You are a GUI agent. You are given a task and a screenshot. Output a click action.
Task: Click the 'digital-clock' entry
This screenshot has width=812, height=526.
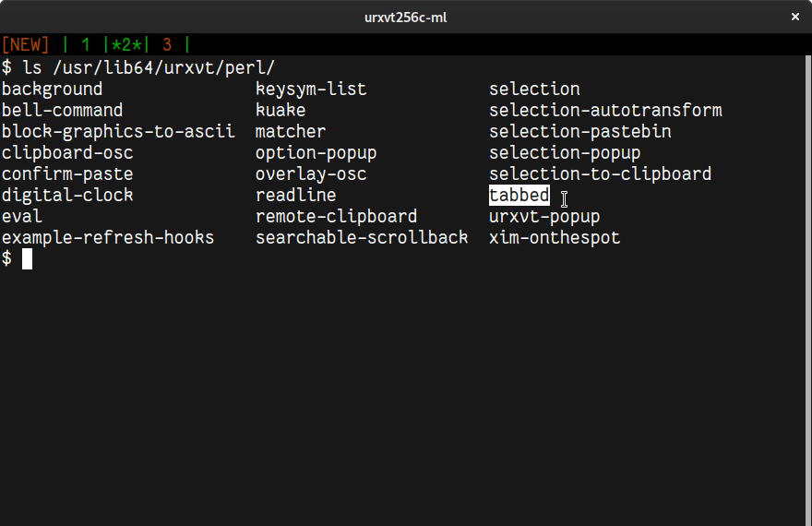click(67, 196)
